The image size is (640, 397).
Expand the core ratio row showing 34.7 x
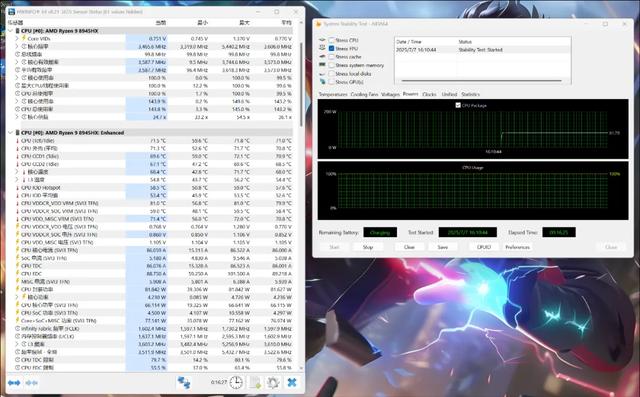click(x=17, y=117)
